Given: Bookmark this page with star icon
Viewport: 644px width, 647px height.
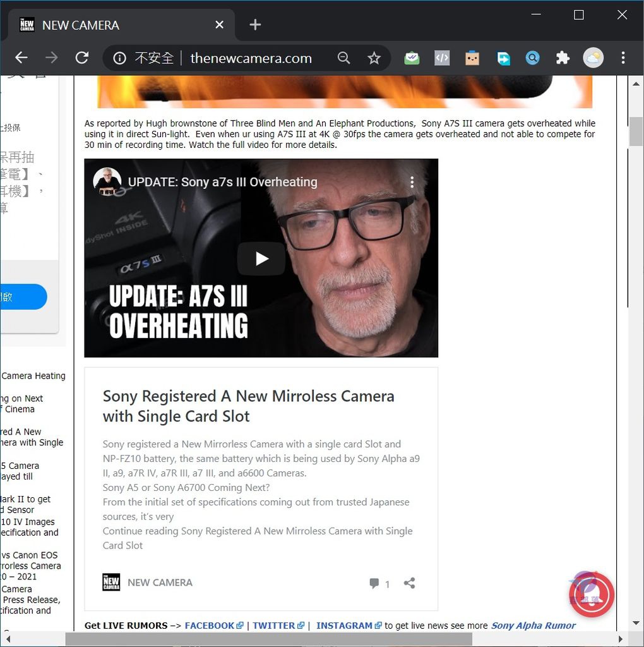Looking at the screenshot, I should point(374,58).
